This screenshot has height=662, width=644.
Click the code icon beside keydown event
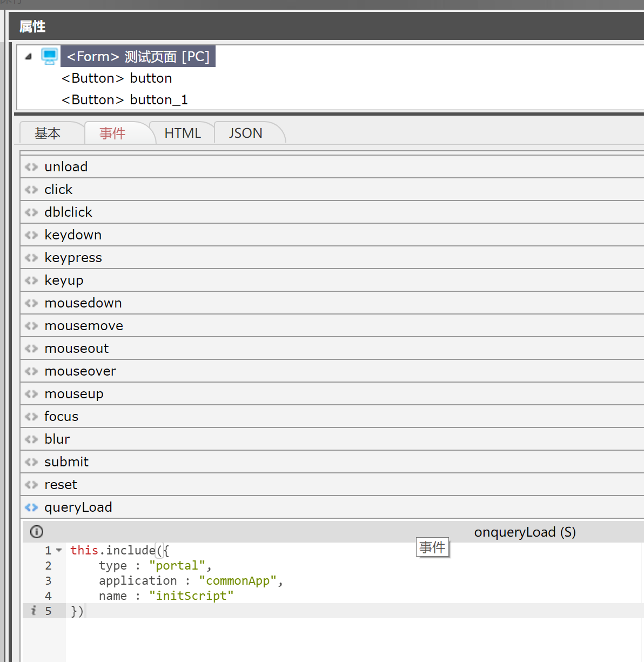tap(31, 235)
